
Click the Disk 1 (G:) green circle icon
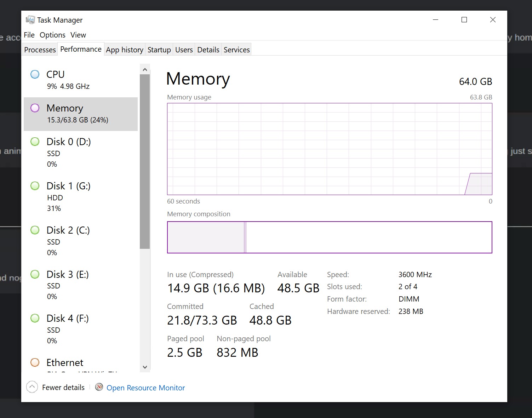point(35,186)
